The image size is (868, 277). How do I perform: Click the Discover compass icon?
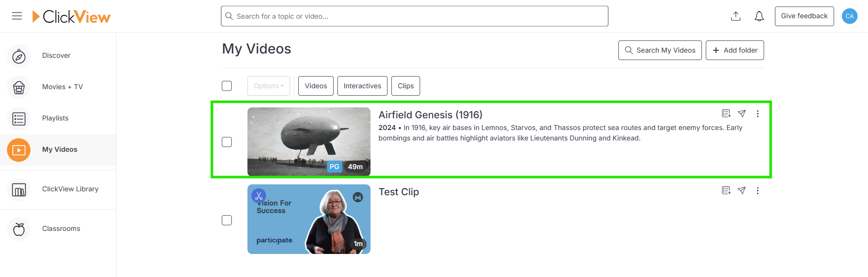coord(19,56)
